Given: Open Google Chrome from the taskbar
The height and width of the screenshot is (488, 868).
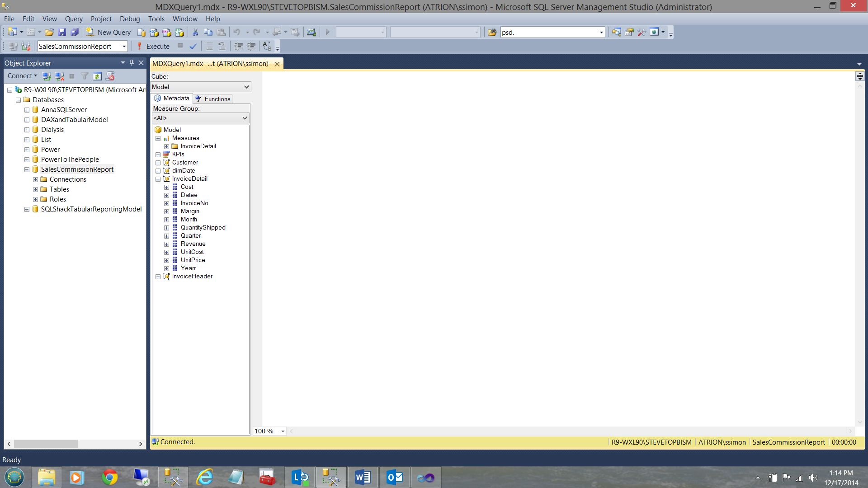Looking at the screenshot, I should click(x=109, y=477).
